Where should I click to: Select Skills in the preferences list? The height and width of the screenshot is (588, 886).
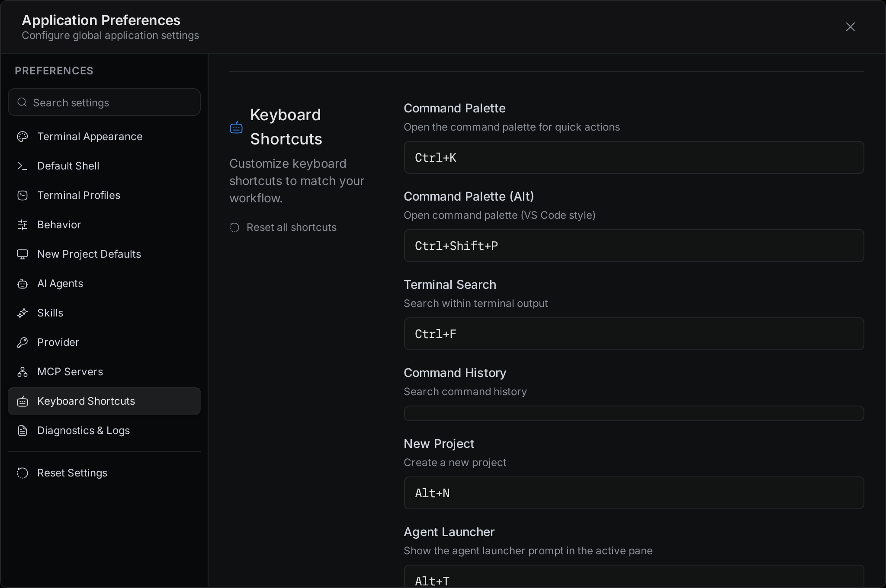pyautogui.click(x=104, y=313)
